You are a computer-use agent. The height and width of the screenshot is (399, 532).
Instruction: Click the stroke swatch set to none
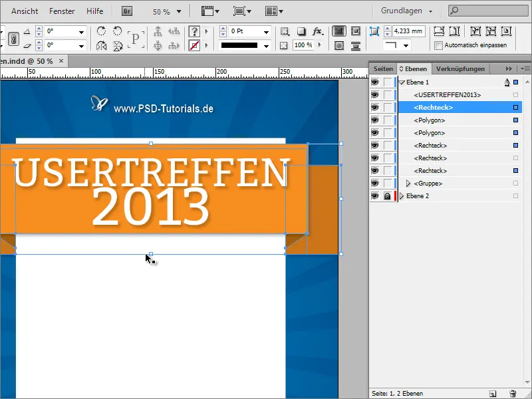194,45
